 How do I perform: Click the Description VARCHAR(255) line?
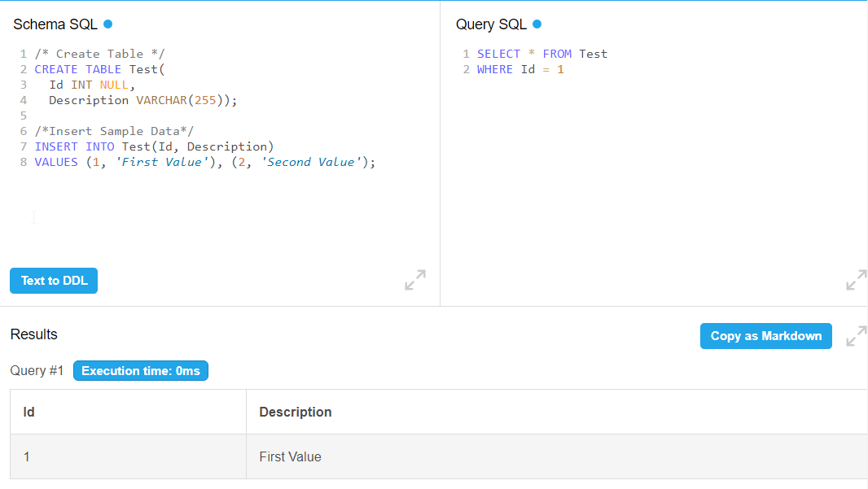pos(142,100)
